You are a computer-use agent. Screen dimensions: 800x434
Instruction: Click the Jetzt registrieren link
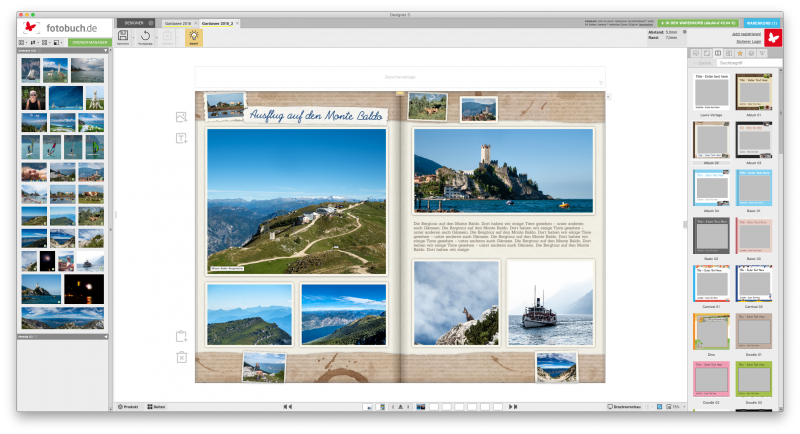pyautogui.click(x=747, y=33)
